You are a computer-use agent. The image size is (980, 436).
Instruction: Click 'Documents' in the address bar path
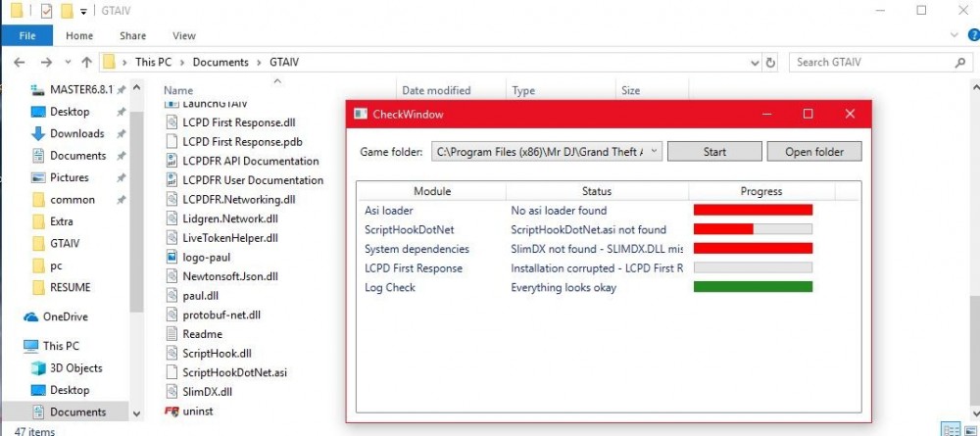(220, 63)
